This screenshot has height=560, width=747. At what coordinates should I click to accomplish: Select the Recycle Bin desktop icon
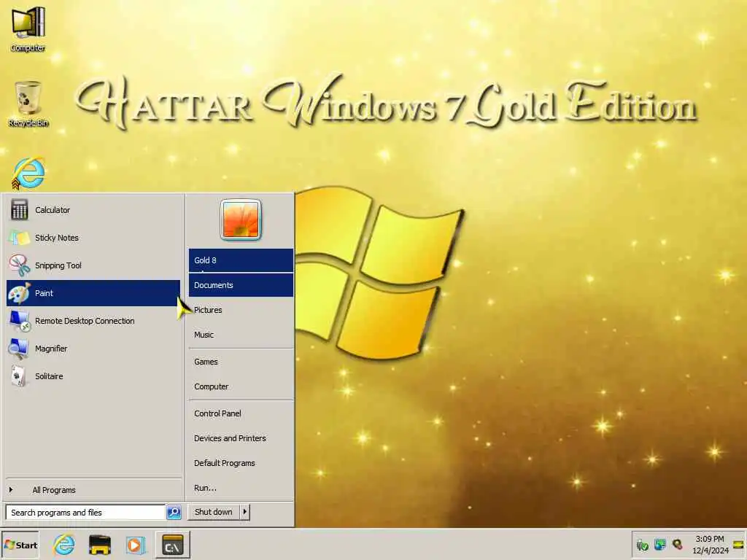[28, 104]
